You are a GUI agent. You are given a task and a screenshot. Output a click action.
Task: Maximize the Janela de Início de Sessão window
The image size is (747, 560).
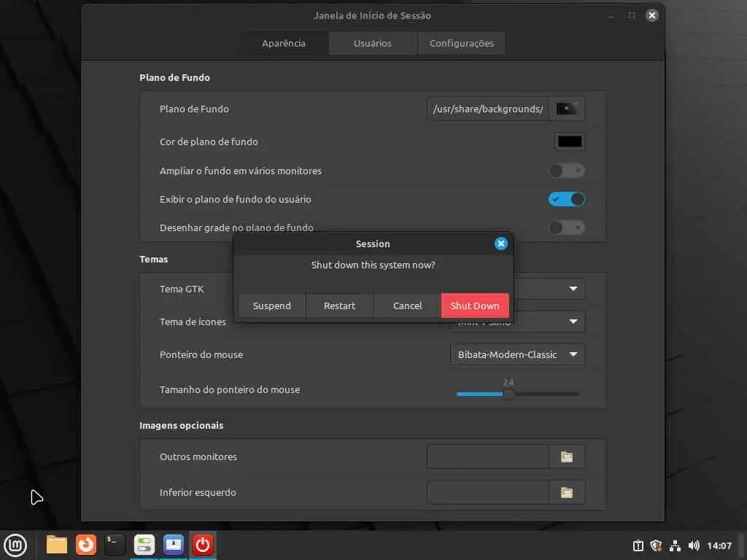point(632,15)
